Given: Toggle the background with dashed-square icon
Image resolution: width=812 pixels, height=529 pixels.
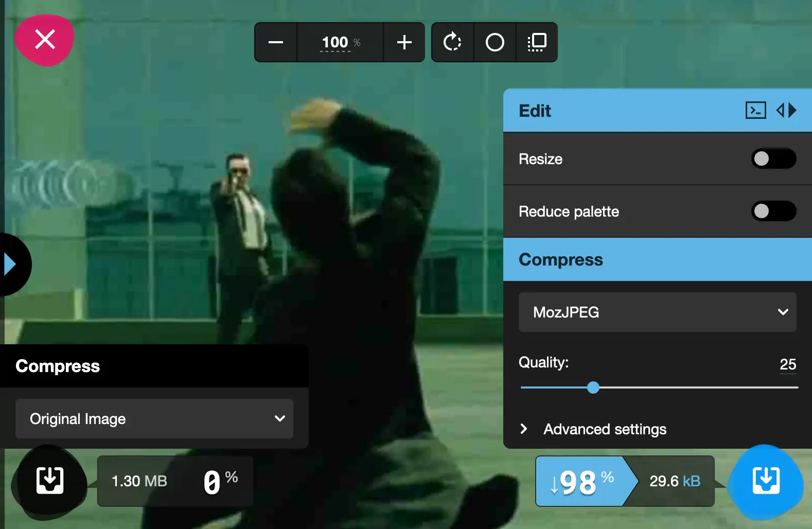Looking at the screenshot, I should (537, 42).
